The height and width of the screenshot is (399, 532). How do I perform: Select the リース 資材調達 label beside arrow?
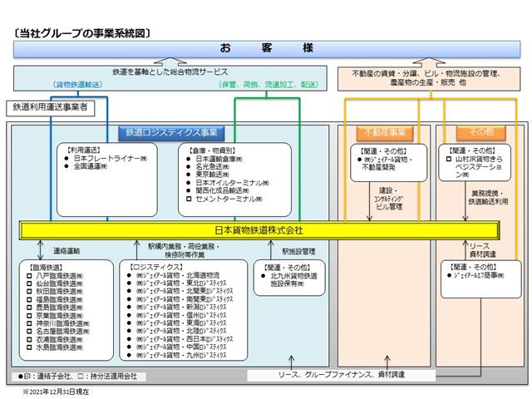482,250
